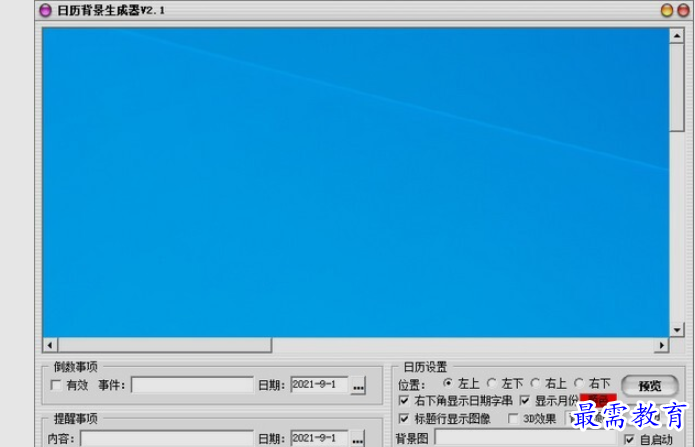Select the 左下 position radio button
The image size is (695, 447).
coord(492,383)
